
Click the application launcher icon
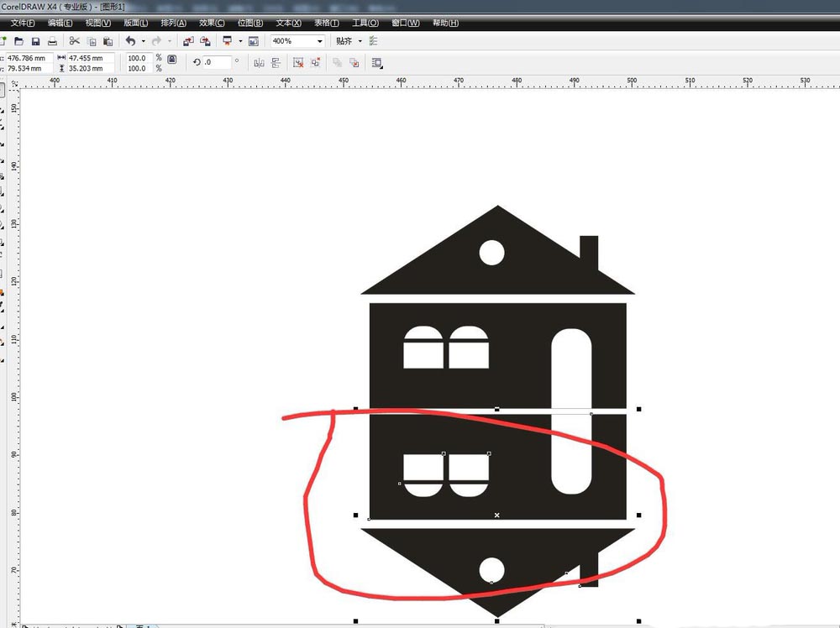(x=228, y=40)
